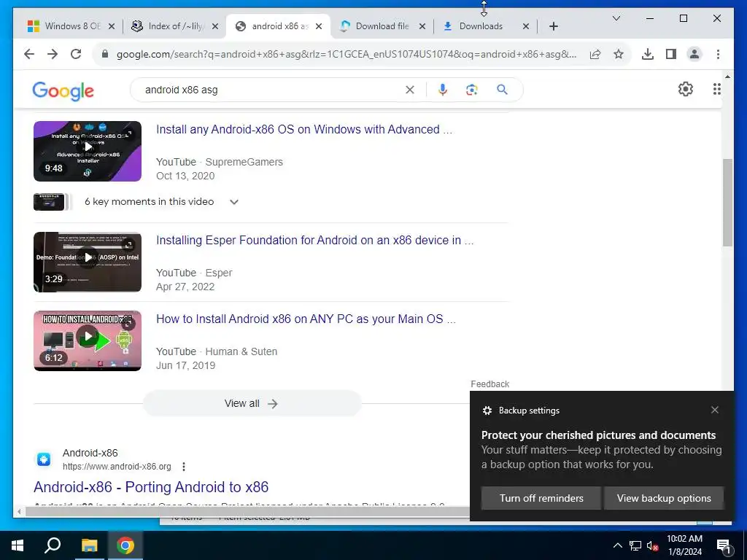Close the Index of /~lily tab
Viewport: 747px width, 560px height.
click(215, 26)
